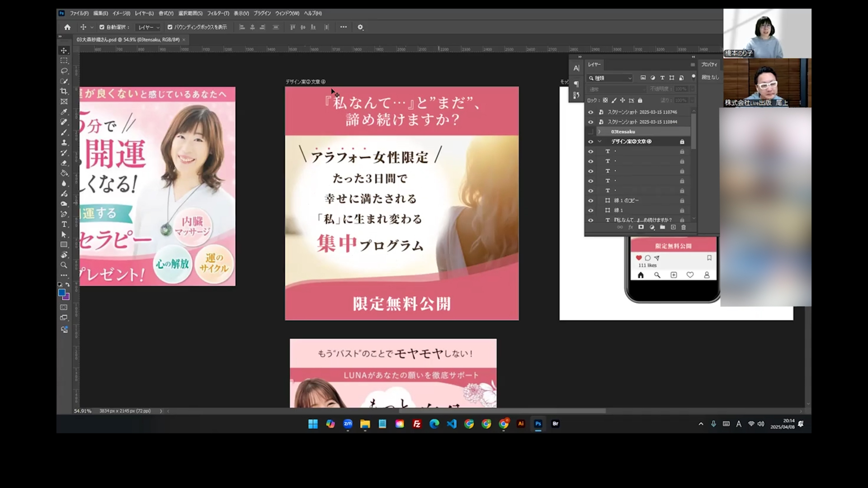Delete layer with the trash icon
The image size is (868, 488).
point(684,227)
